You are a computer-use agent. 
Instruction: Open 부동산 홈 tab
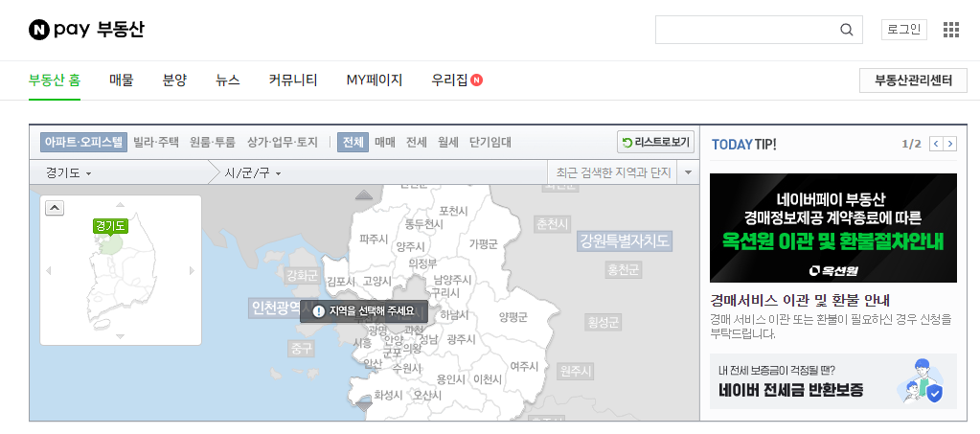(x=55, y=80)
